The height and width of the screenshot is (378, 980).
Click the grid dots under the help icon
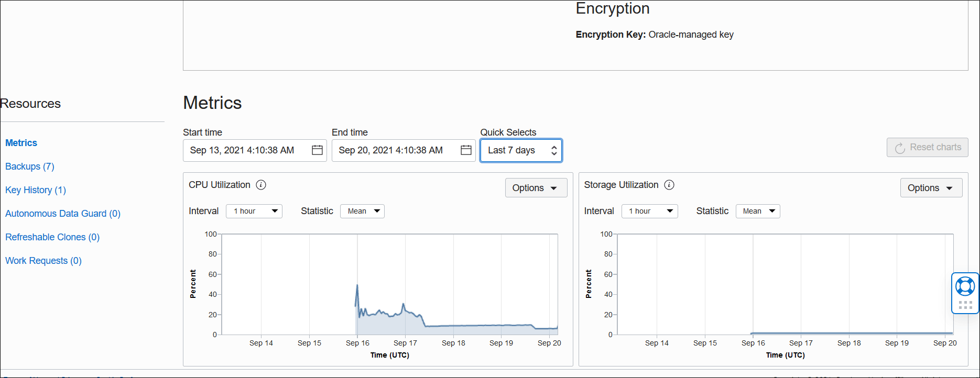(965, 305)
